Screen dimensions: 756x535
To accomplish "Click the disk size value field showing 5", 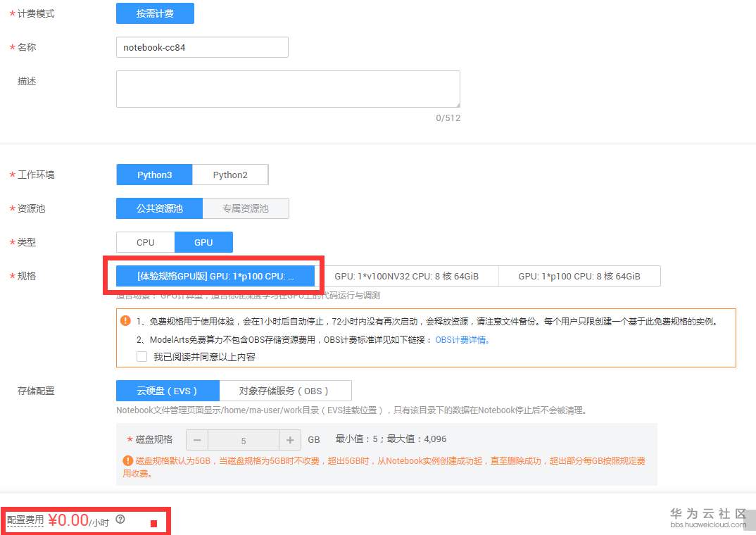I will pos(244,440).
